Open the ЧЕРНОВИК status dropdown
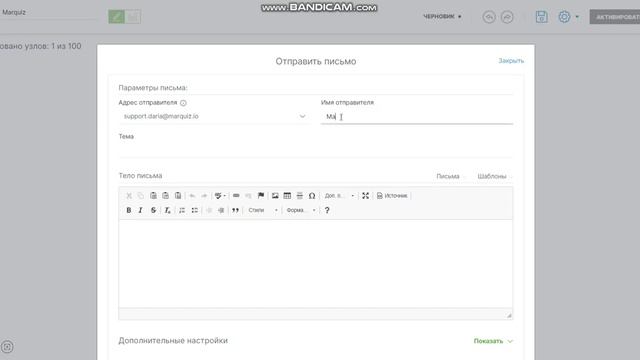Viewport: 640px width, 360px height. click(x=442, y=17)
